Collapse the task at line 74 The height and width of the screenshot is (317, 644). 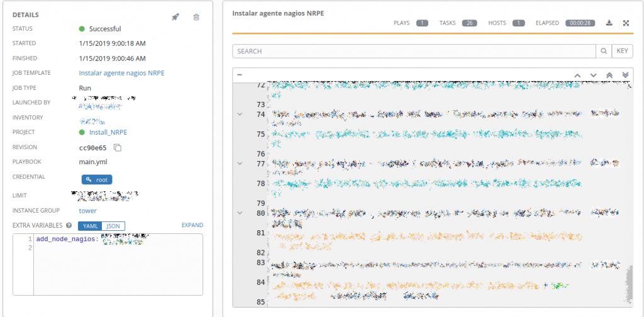point(239,114)
